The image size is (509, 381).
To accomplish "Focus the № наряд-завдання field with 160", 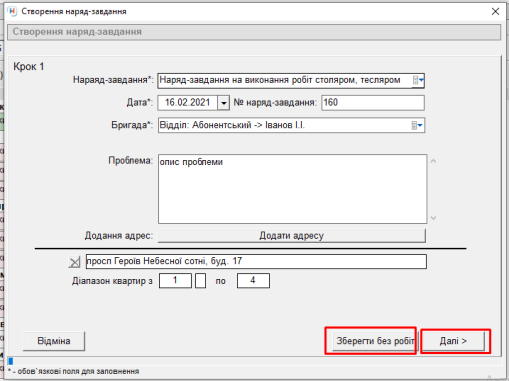I will click(373, 103).
